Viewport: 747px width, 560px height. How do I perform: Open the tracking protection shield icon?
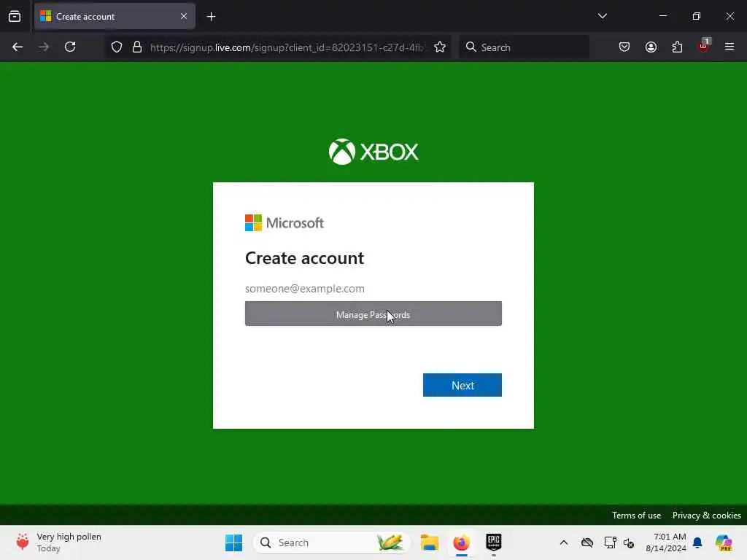pyautogui.click(x=117, y=47)
